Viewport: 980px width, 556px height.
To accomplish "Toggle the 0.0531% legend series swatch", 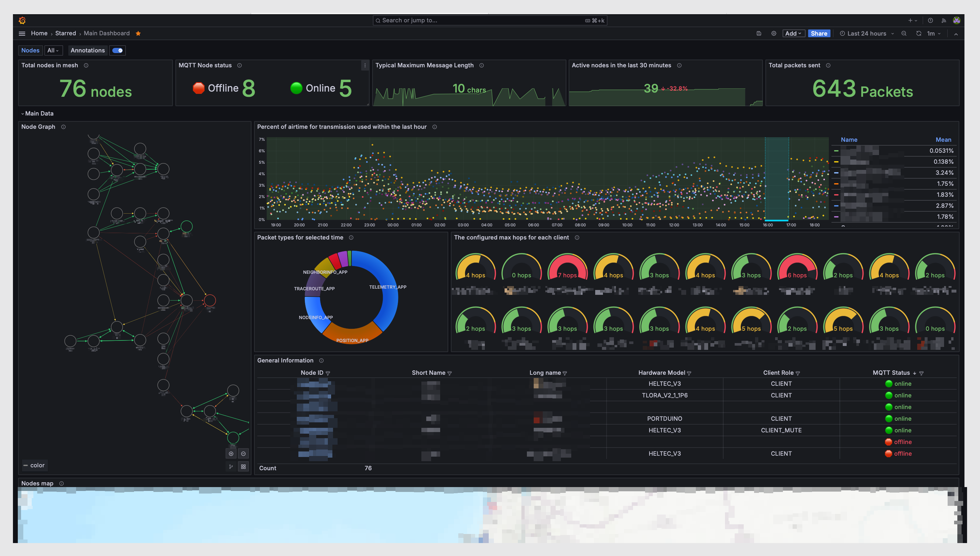I will click(x=836, y=151).
